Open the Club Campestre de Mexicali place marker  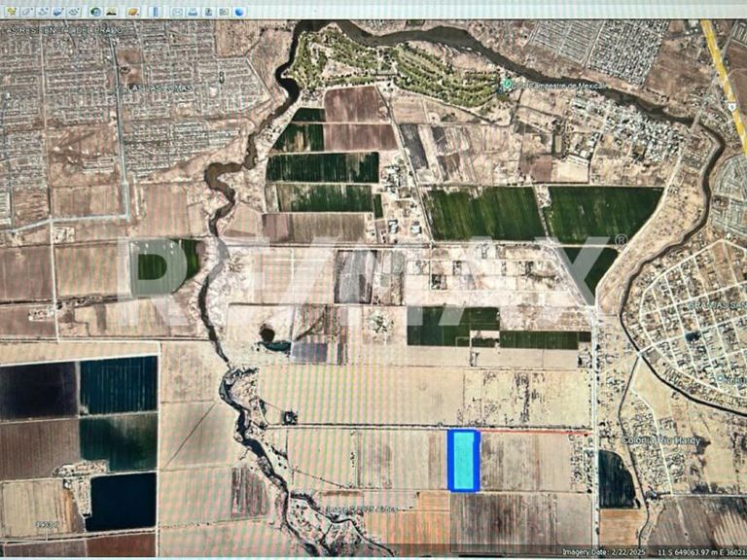pyautogui.click(x=507, y=86)
